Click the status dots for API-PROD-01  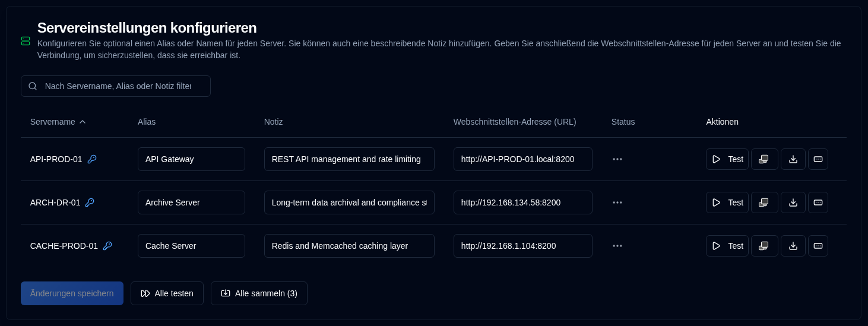(617, 159)
